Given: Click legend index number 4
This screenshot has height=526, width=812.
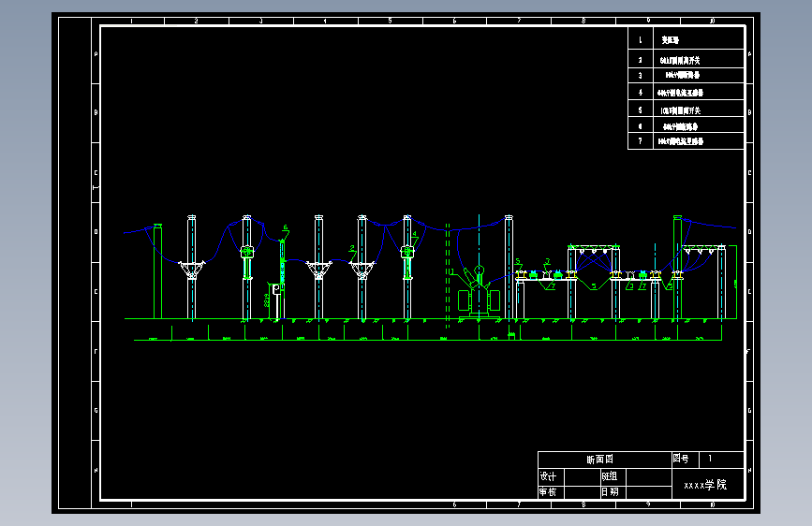Looking at the screenshot, I should tap(640, 93).
